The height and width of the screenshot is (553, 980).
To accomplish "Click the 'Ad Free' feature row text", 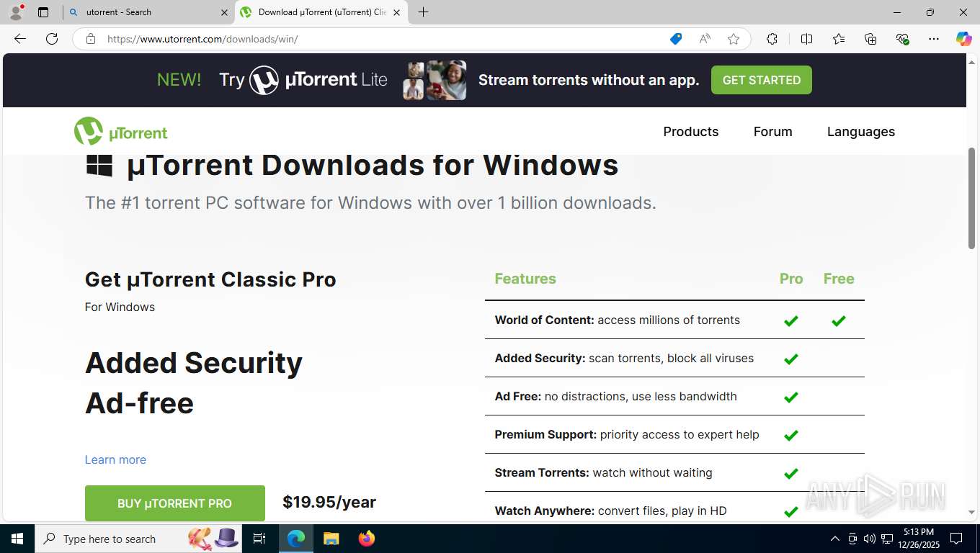I will click(615, 396).
